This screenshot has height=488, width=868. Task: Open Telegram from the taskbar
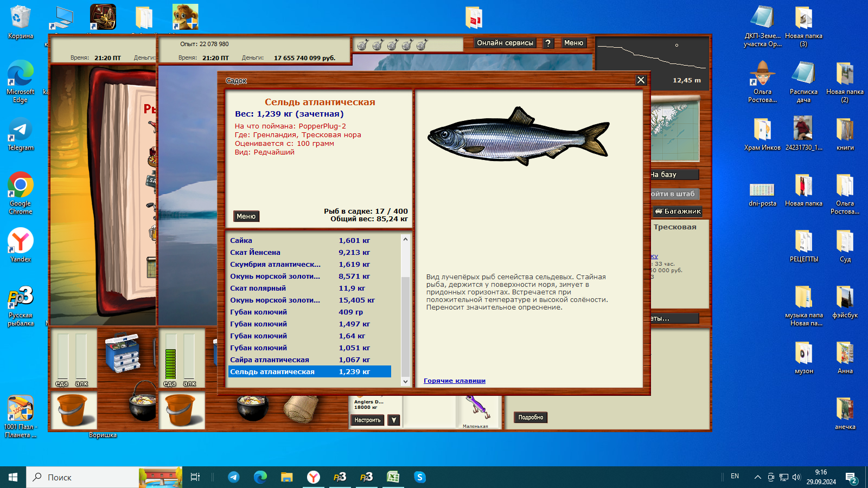(x=234, y=477)
